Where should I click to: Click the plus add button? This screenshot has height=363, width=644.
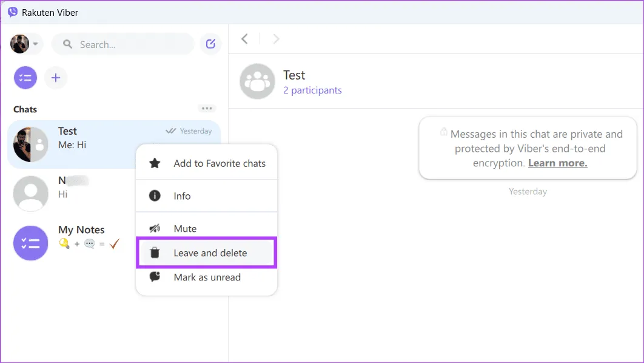coord(56,78)
